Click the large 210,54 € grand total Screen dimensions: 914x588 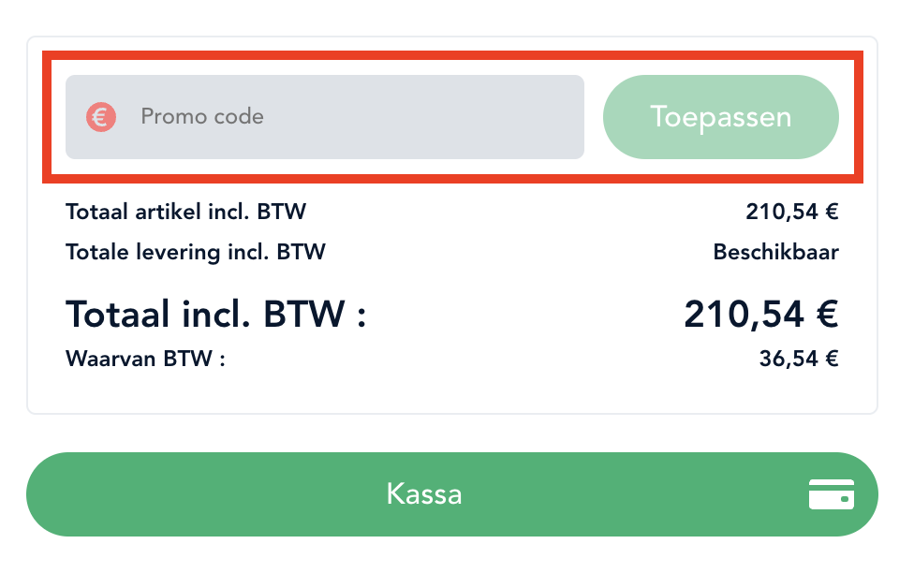pyautogui.click(x=761, y=314)
